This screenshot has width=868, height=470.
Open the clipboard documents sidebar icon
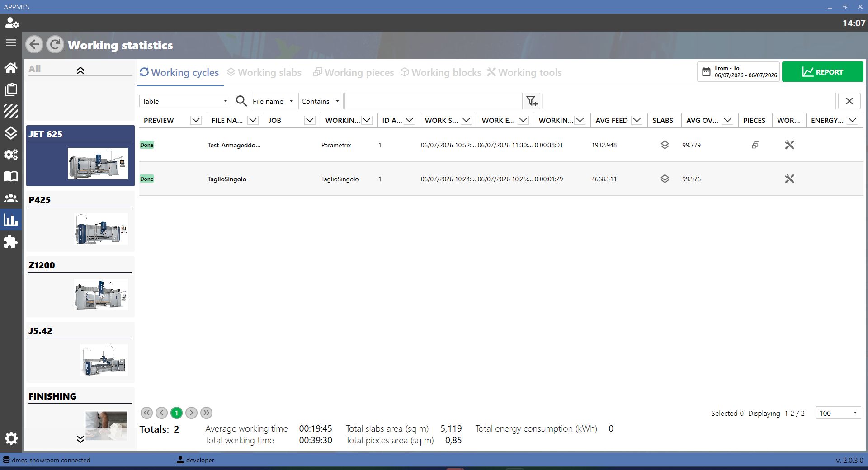click(x=11, y=89)
